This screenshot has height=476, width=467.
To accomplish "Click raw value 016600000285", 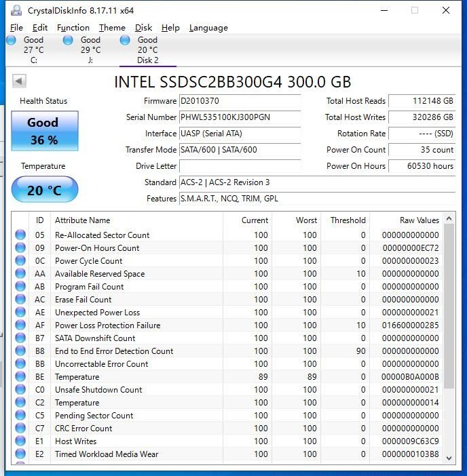I will click(x=411, y=325).
